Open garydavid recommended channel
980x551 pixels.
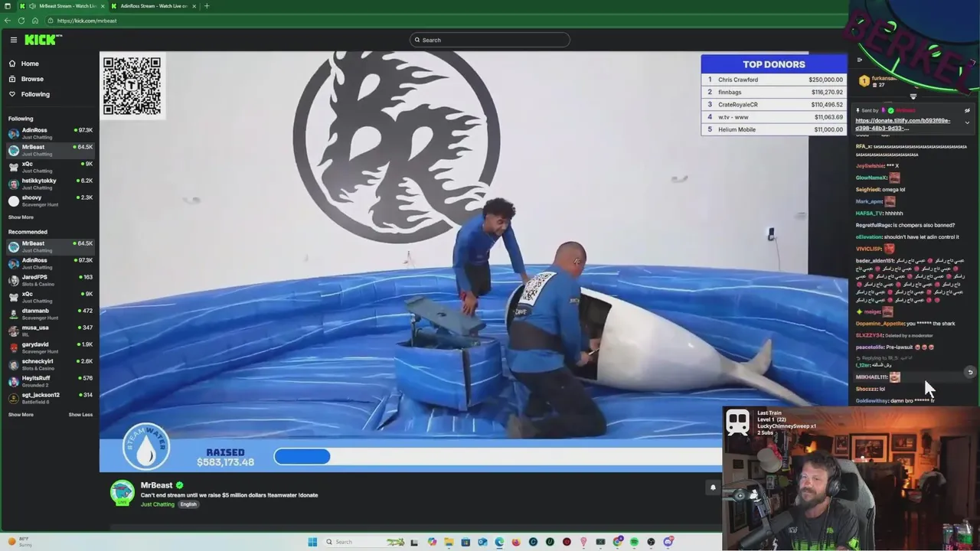(50, 347)
